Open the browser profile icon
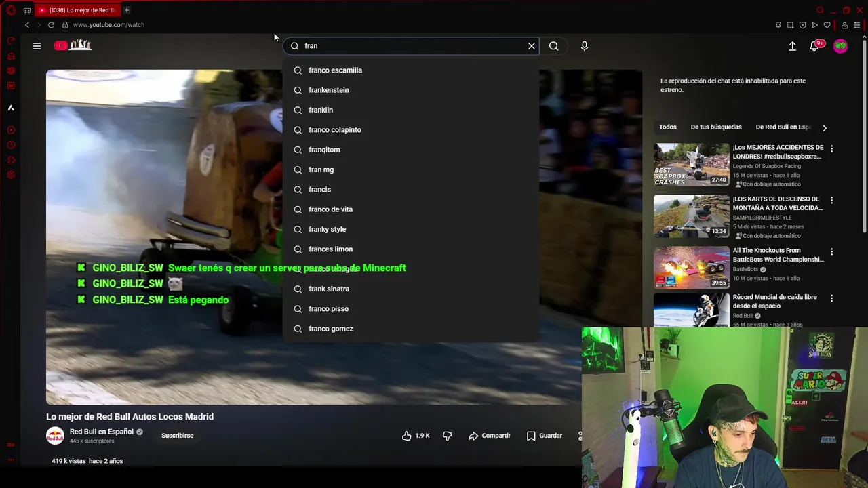868x488 pixels. pos(844,25)
